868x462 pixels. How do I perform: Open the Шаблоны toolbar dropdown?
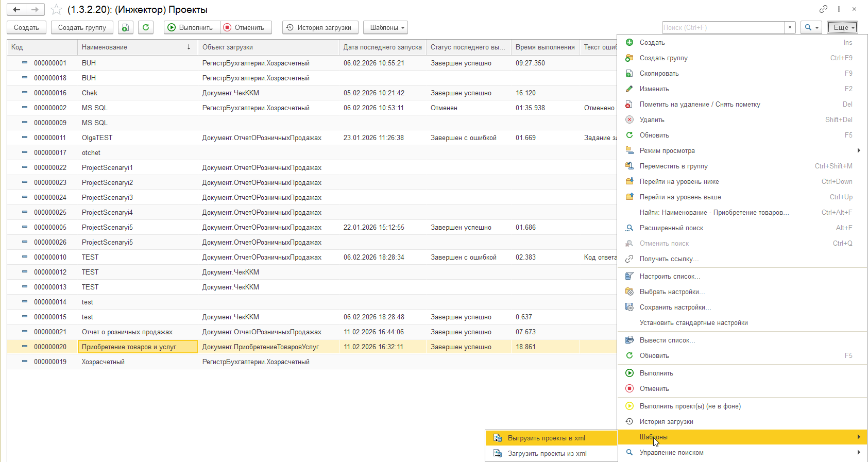(385, 27)
